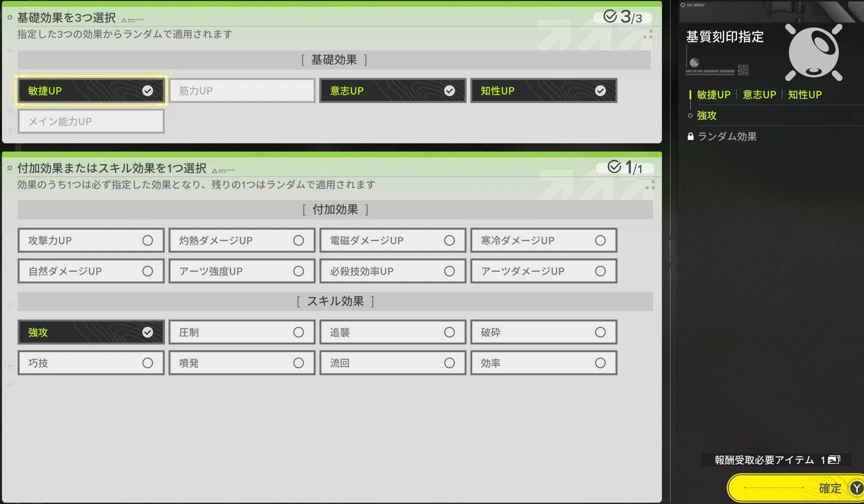Click the warning triangle beside 基礎効果を3つ選択

point(124,21)
